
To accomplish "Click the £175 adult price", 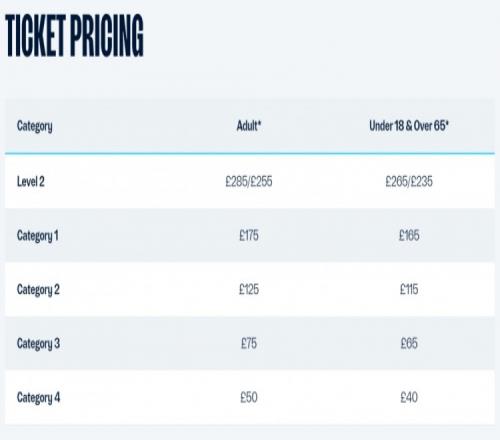I will [x=249, y=236].
